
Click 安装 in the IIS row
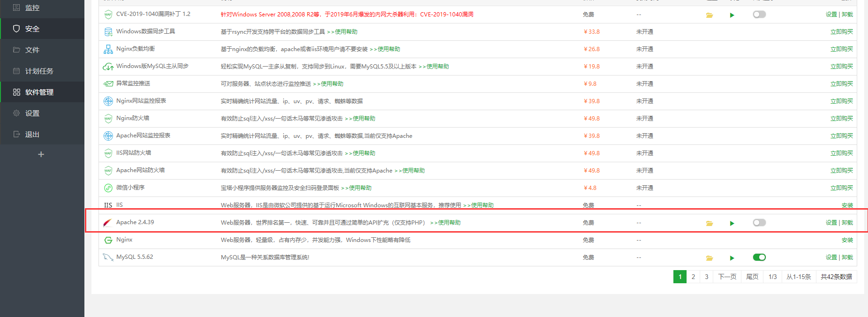tap(847, 205)
